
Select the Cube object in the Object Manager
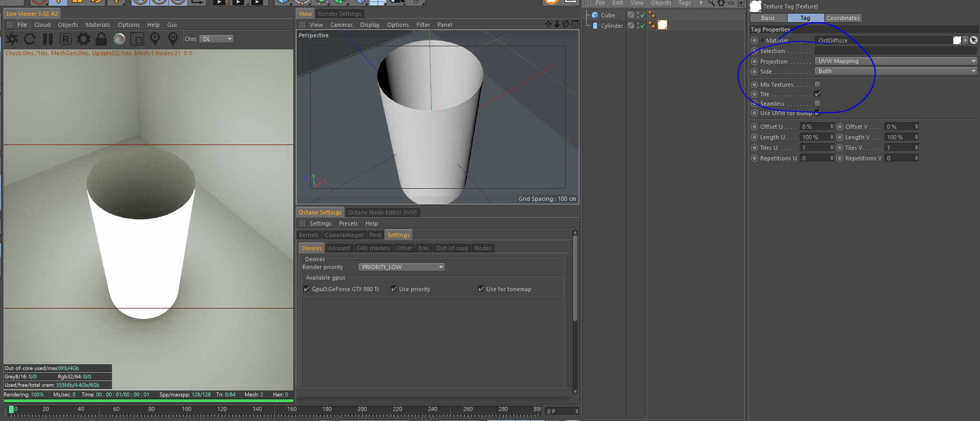pos(608,15)
